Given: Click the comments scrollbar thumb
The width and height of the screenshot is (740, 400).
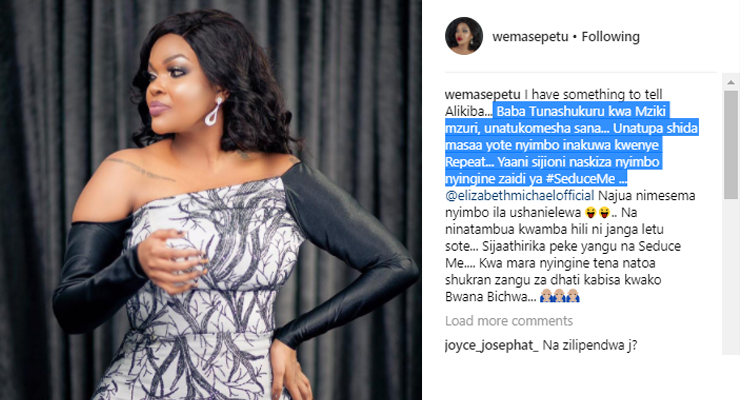Looking at the screenshot, I should point(731,144).
